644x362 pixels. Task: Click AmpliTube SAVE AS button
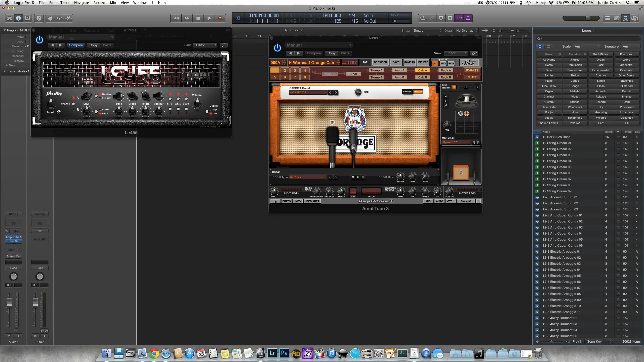(x=409, y=62)
